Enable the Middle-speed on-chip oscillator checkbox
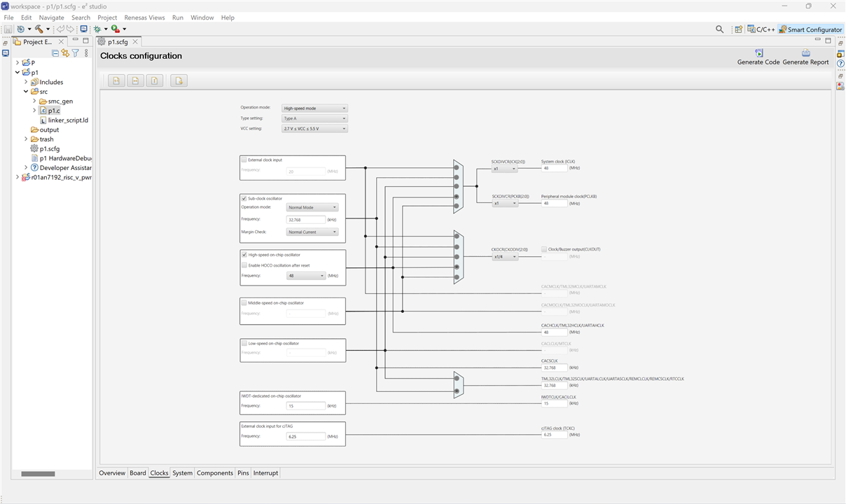 (x=244, y=303)
